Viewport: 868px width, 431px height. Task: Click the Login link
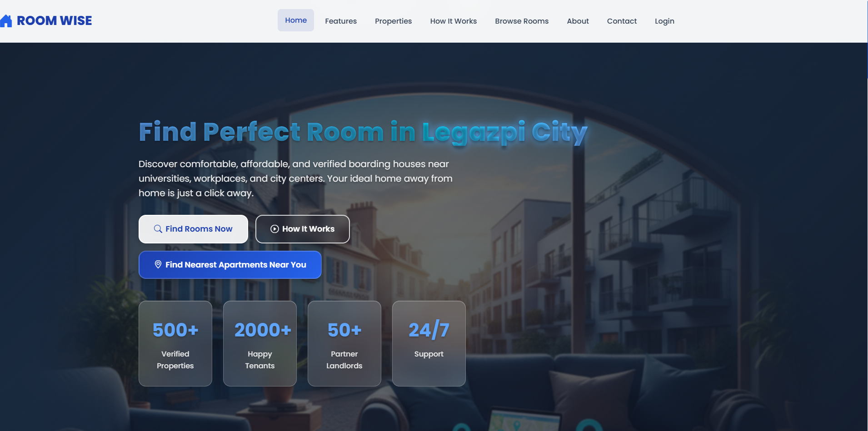664,21
